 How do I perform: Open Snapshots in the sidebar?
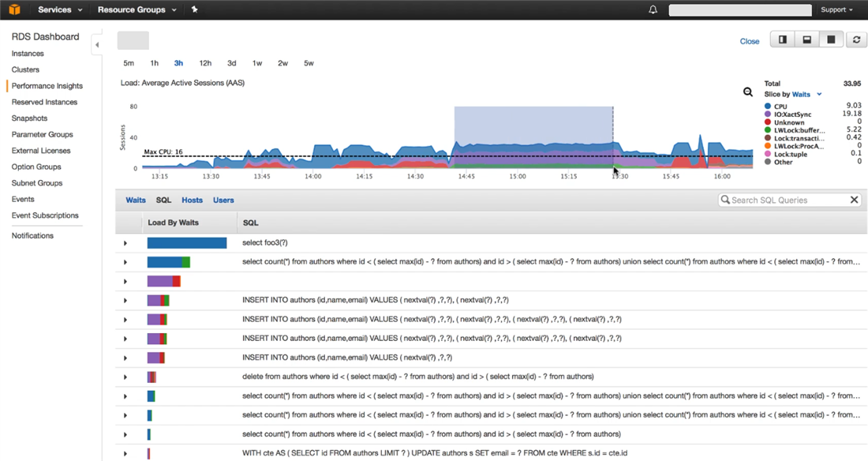[x=29, y=118]
